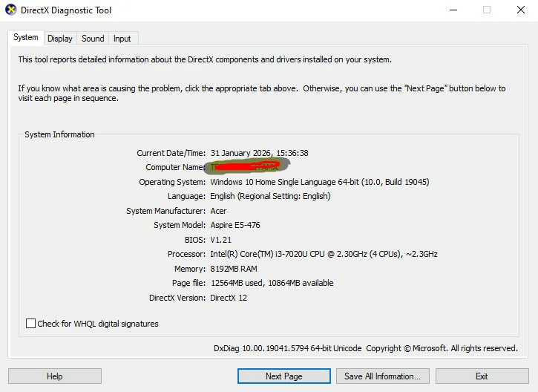Click the Operating System value text
This screenshot has width=538, height=392.
click(319, 182)
